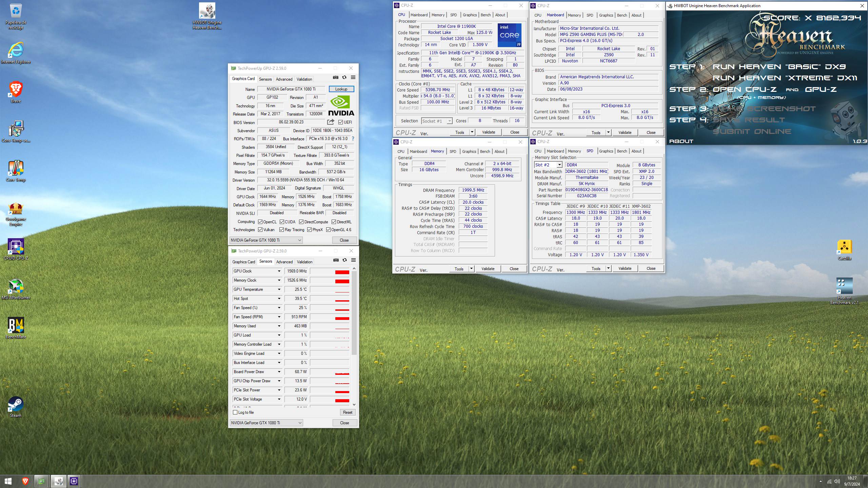
Task: Open the hamburger menu in GPU-Z Sensors window
Action: (x=353, y=260)
